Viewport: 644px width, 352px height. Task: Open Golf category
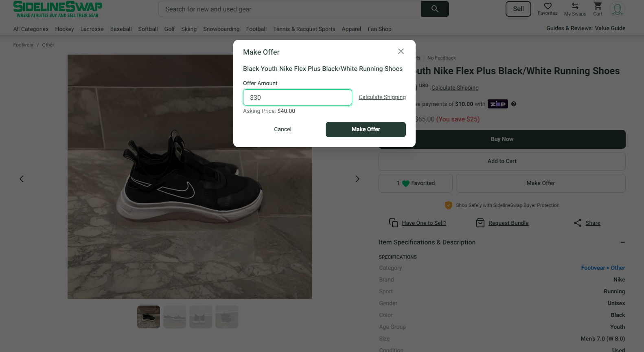click(x=169, y=29)
